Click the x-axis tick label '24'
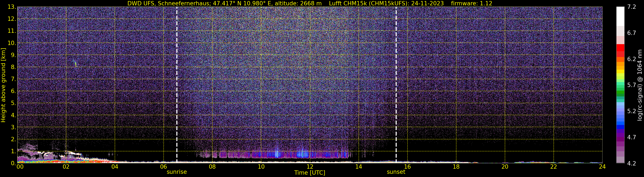This screenshot has height=177, width=644. pos(602,167)
